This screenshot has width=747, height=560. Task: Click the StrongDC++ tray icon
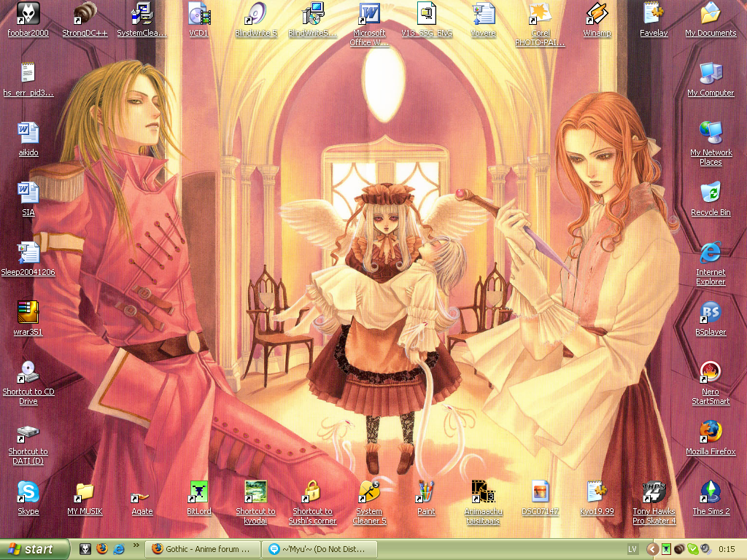tap(679, 550)
